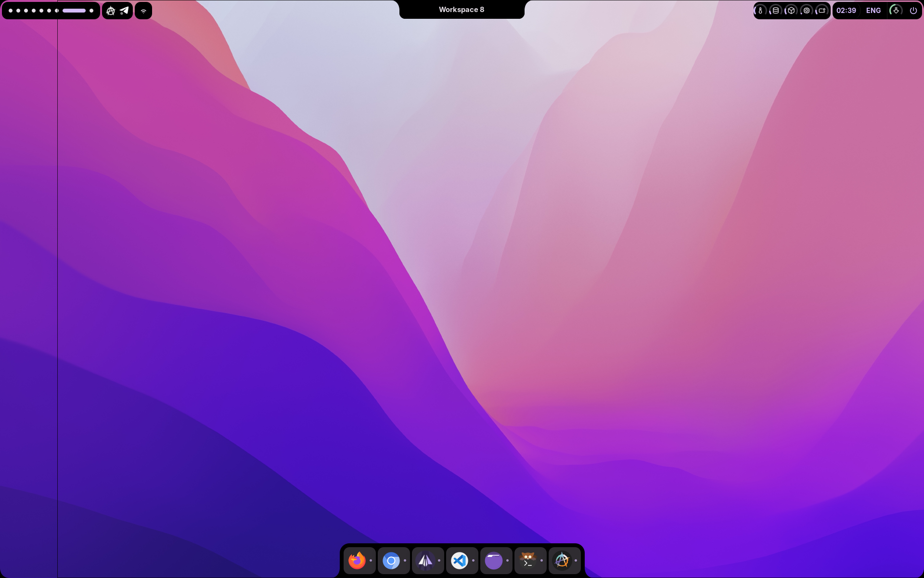Click the anarchy symbol tray icon
Image resolution: width=924 pixels, height=578 pixels.
tap(111, 11)
